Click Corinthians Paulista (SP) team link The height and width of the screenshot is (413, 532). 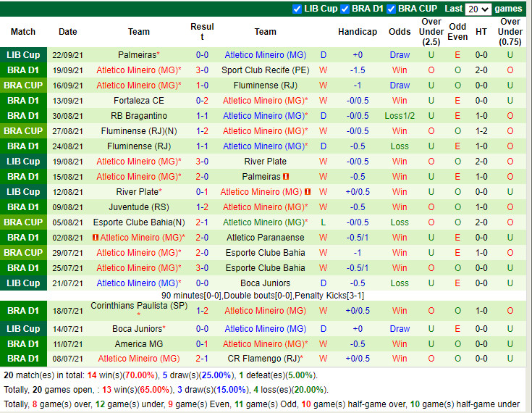coord(138,306)
